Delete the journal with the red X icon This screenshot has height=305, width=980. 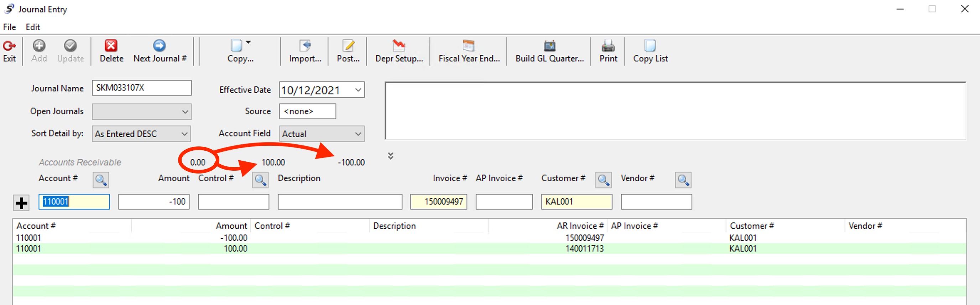tap(111, 46)
